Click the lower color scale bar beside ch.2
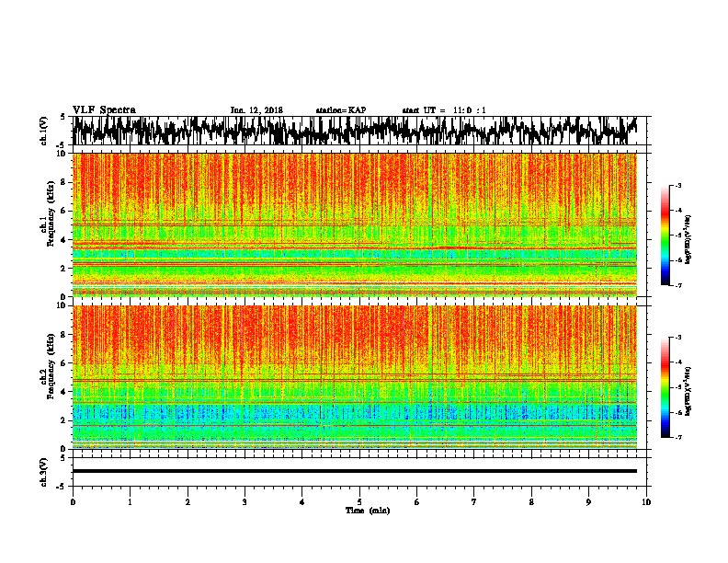The width and height of the screenshot is (728, 563). pyautogui.click(x=665, y=387)
